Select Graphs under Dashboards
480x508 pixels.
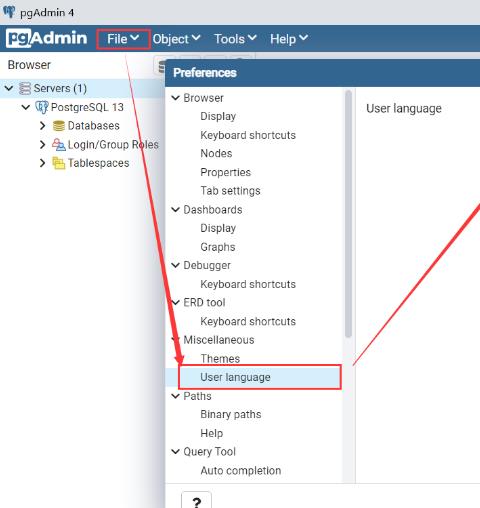pos(218,247)
